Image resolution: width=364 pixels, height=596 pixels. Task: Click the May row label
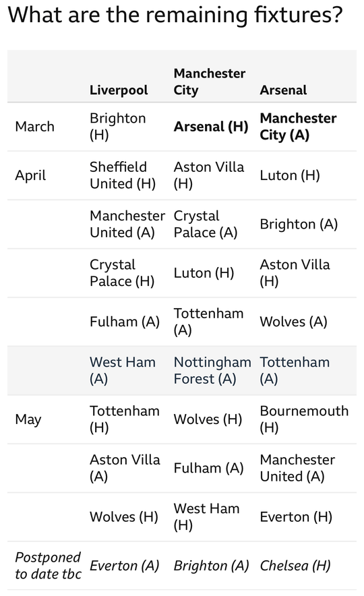point(28,420)
